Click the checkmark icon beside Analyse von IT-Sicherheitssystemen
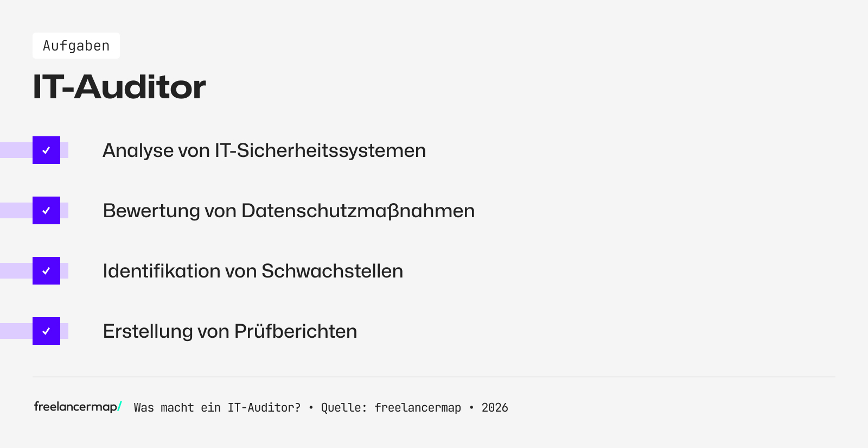The height and width of the screenshot is (448, 868). pyautogui.click(x=46, y=150)
